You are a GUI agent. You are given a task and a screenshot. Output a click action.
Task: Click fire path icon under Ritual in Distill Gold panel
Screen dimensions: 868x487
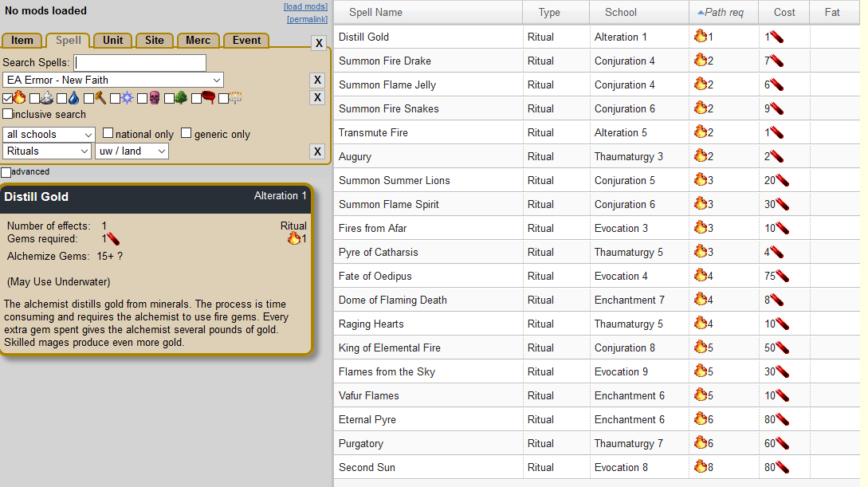[x=293, y=238]
